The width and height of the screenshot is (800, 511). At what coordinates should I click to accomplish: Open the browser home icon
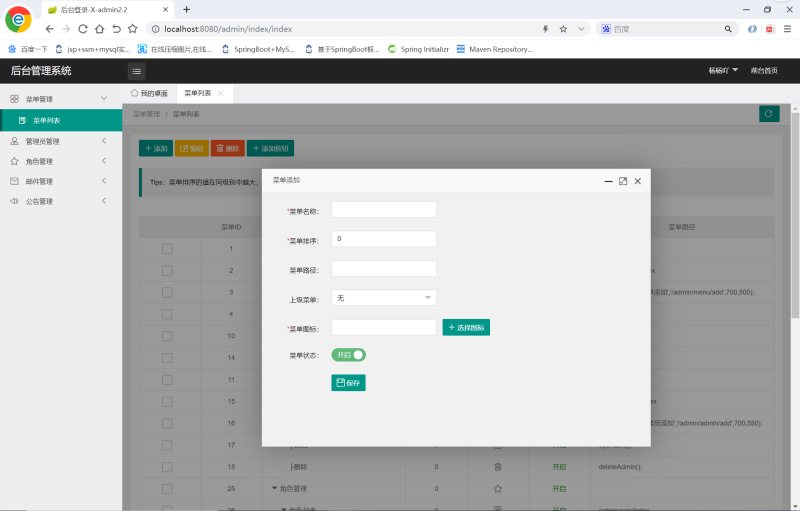[99, 29]
